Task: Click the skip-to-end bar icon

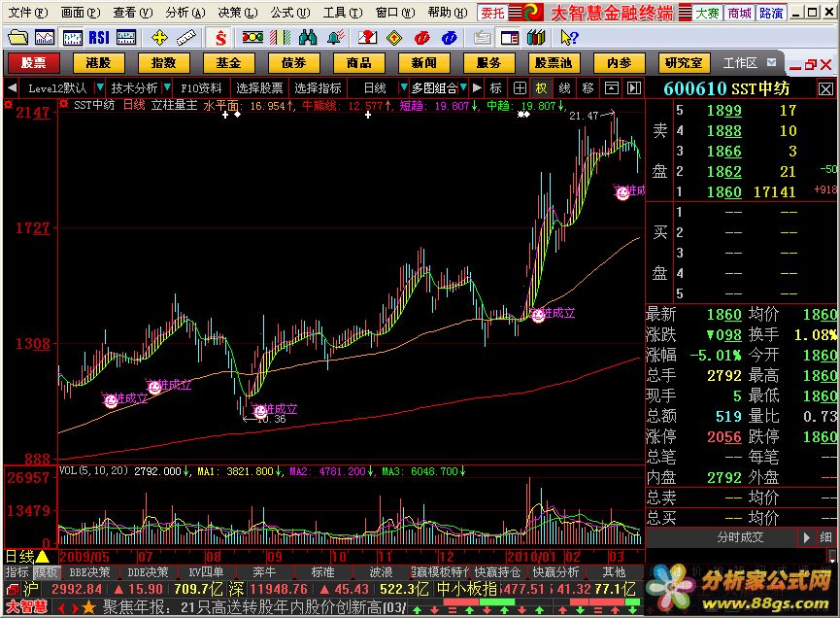Action: pyautogui.click(x=634, y=87)
